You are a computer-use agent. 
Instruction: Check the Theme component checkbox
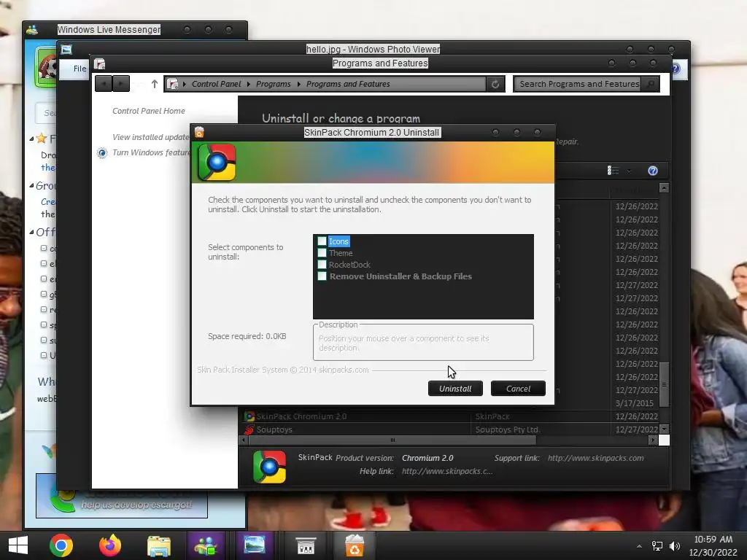322,253
